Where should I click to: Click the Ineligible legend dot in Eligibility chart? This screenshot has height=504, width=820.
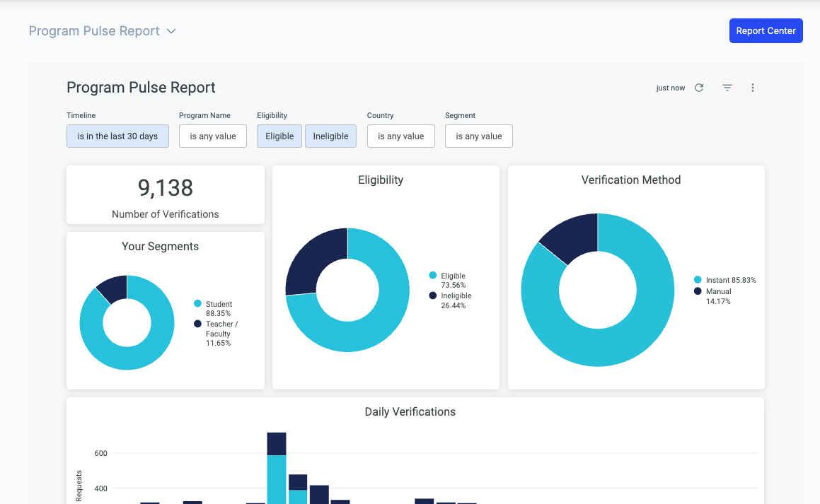432,295
